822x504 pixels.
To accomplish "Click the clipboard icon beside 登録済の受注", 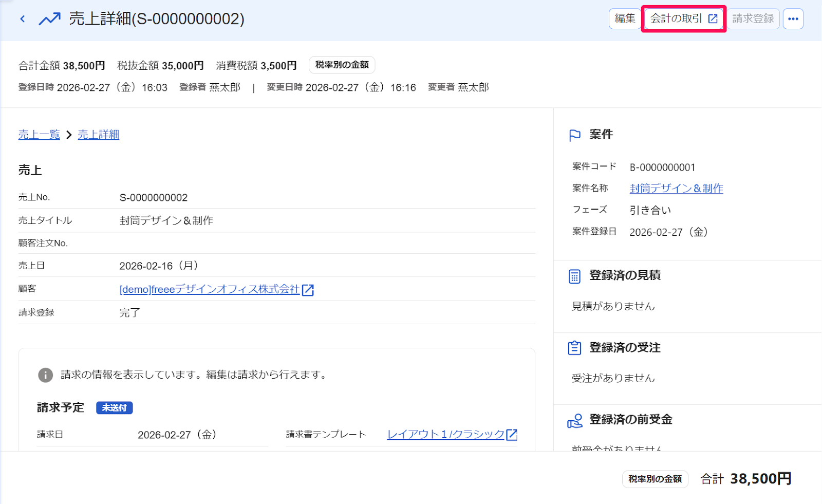I will coord(574,348).
